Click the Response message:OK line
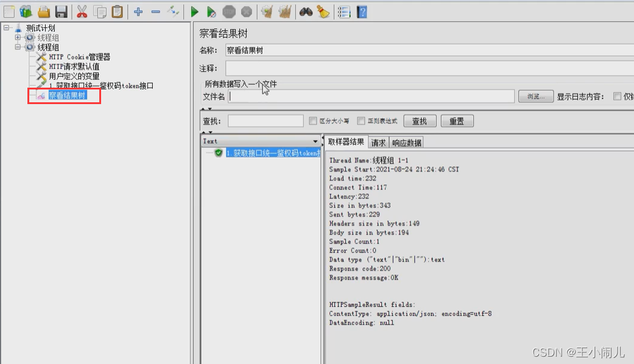This screenshot has width=634, height=364. (x=364, y=278)
